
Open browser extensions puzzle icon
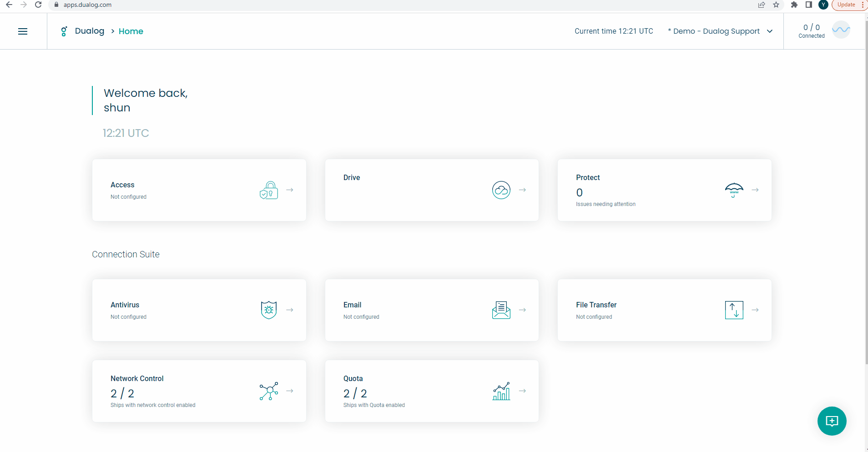pyautogui.click(x=794, y=5)
